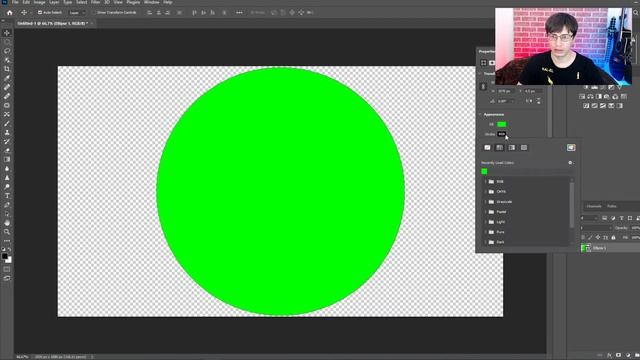Expand the Dark swatch folder

pyautogui.click(x=486, y=242)
